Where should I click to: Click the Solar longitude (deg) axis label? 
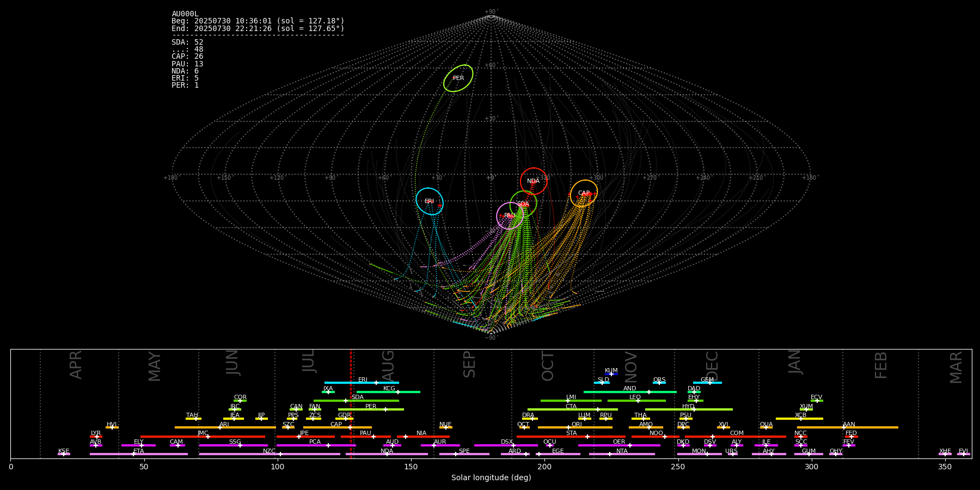click(x=491, y=478)
